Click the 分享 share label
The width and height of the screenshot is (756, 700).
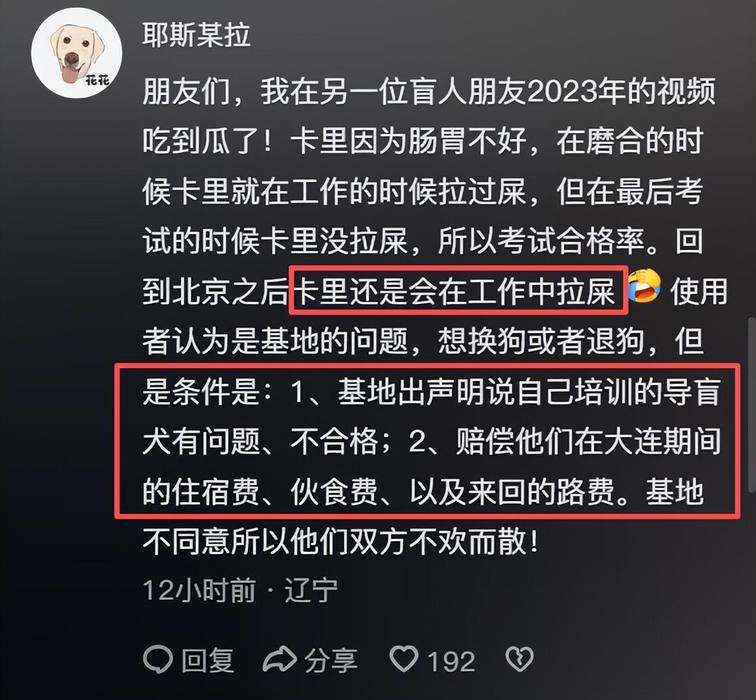pyautogui.click(x=331, y=660)
